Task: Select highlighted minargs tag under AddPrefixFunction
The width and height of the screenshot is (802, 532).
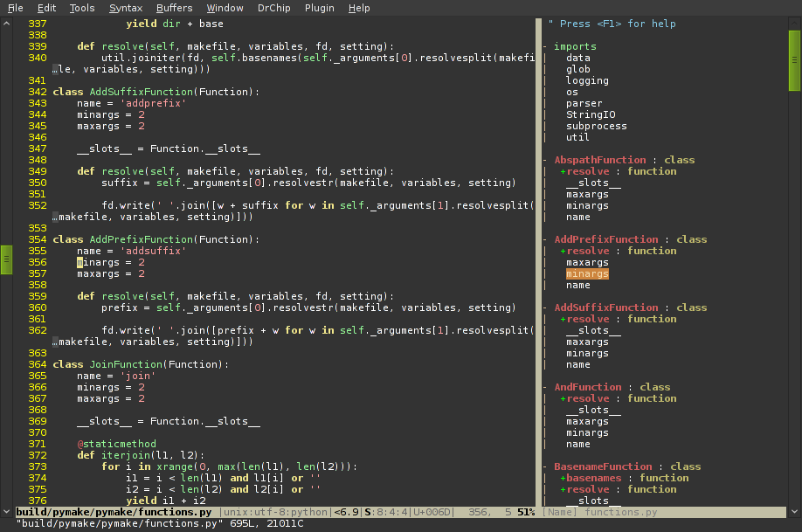Action: (x=587, y=273)
